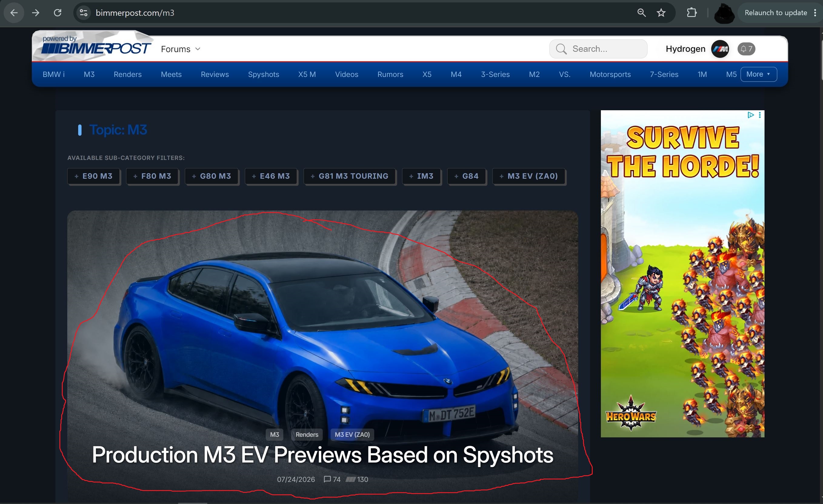Open the VS. section

click(x=565, y=75)
